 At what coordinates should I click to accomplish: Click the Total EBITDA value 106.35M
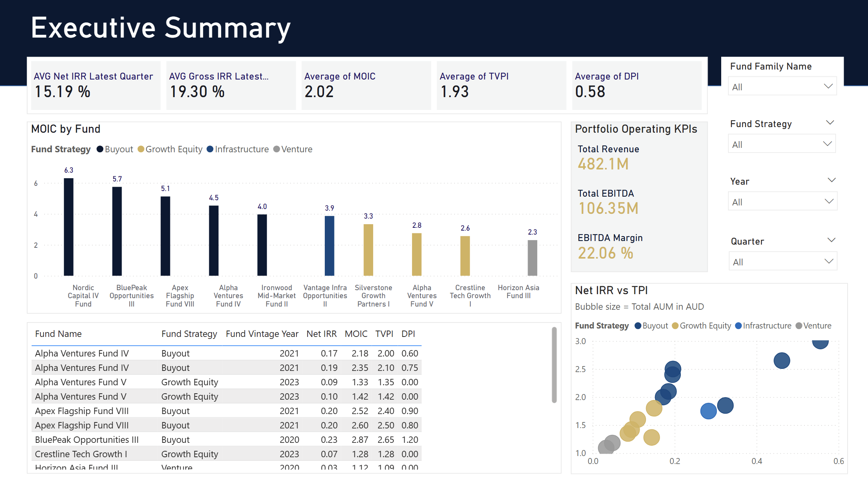tap(608, 209)
